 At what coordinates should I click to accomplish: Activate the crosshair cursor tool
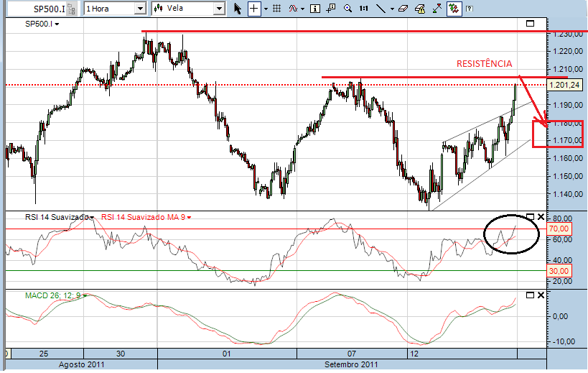(x=254, y=9)
